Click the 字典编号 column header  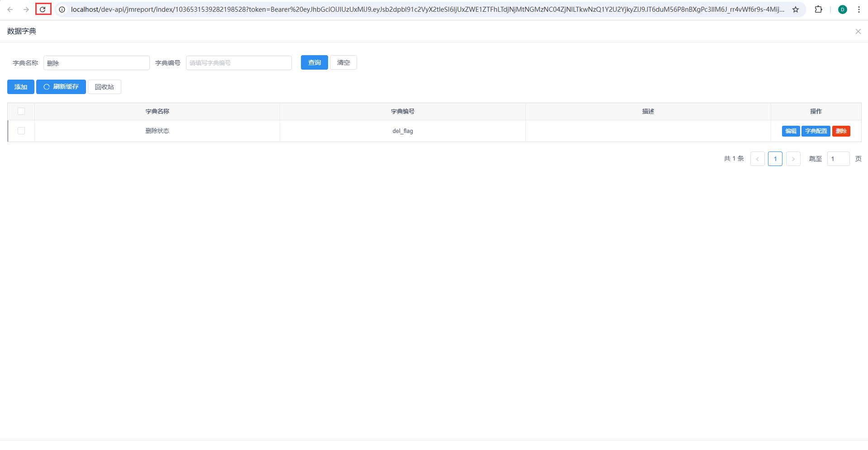[x=403, y=111]
